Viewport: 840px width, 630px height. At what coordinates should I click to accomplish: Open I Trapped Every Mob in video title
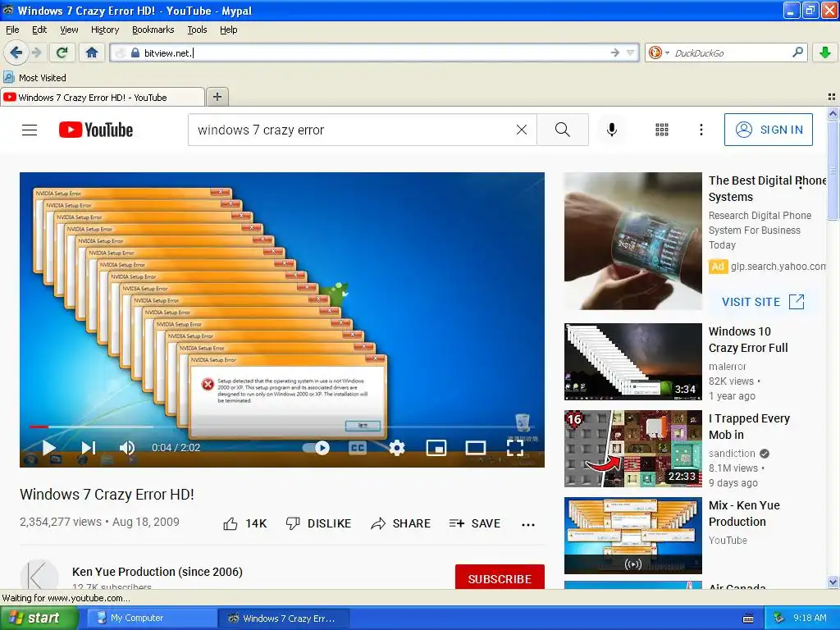749,427
